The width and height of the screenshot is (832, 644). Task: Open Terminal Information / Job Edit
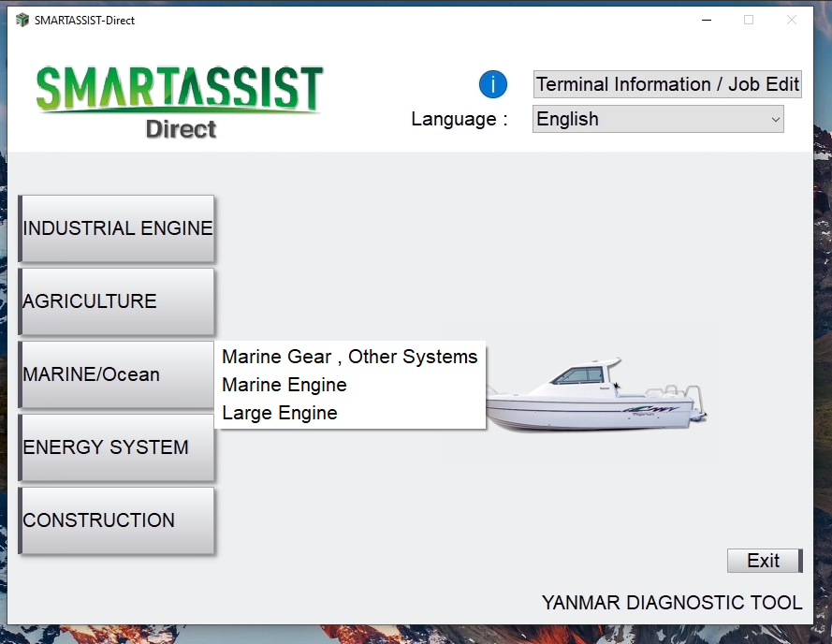tap(666, 84)
